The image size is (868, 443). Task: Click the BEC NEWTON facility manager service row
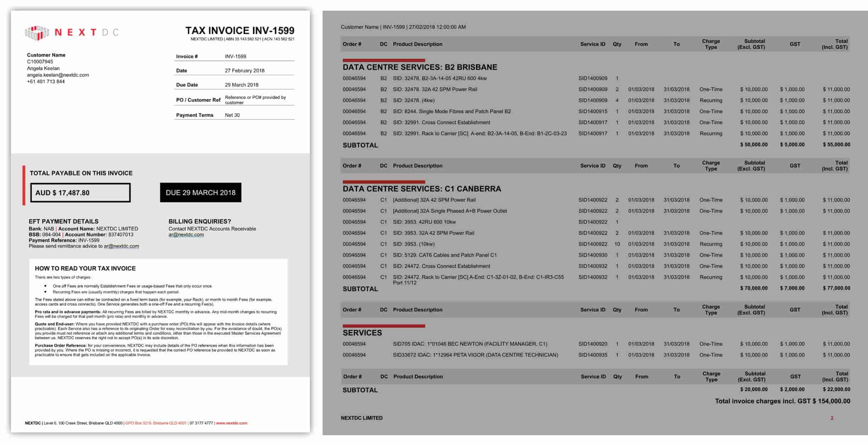click(596, 344)
